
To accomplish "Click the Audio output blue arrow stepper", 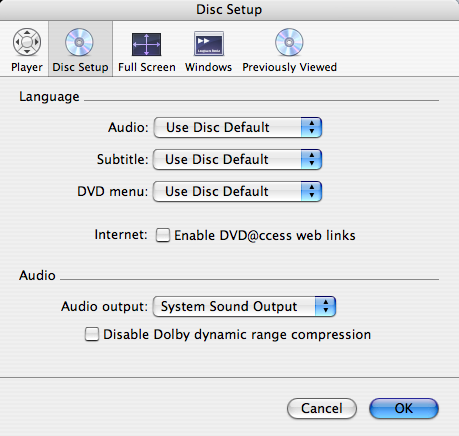I will [325, 306].
